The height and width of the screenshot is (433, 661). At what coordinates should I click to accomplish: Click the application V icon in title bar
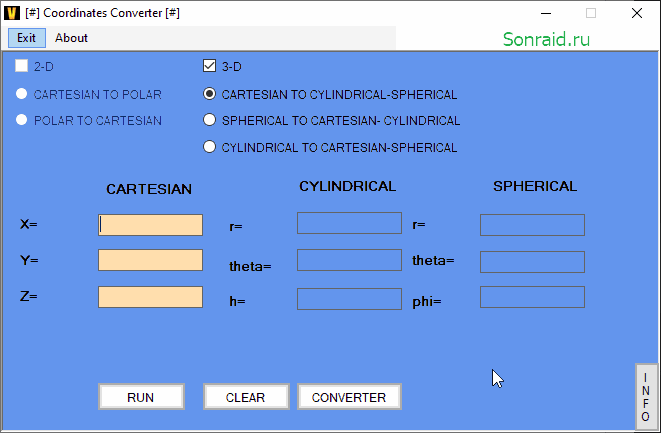tap(12, 13)
